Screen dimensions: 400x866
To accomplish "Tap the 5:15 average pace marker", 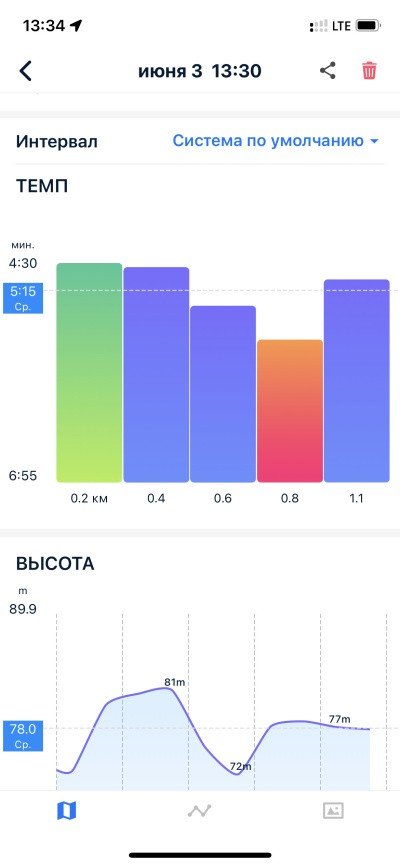I will [23, 298].
